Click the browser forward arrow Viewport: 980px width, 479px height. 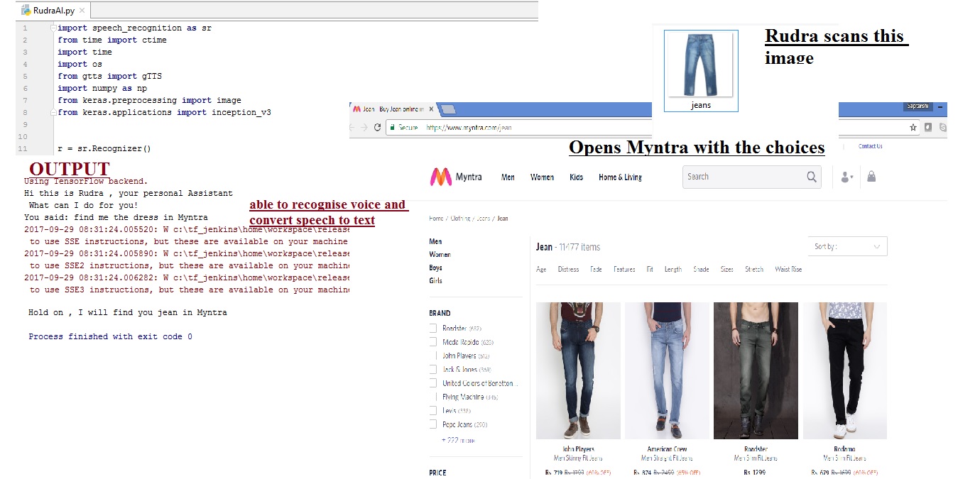(366, 128)
